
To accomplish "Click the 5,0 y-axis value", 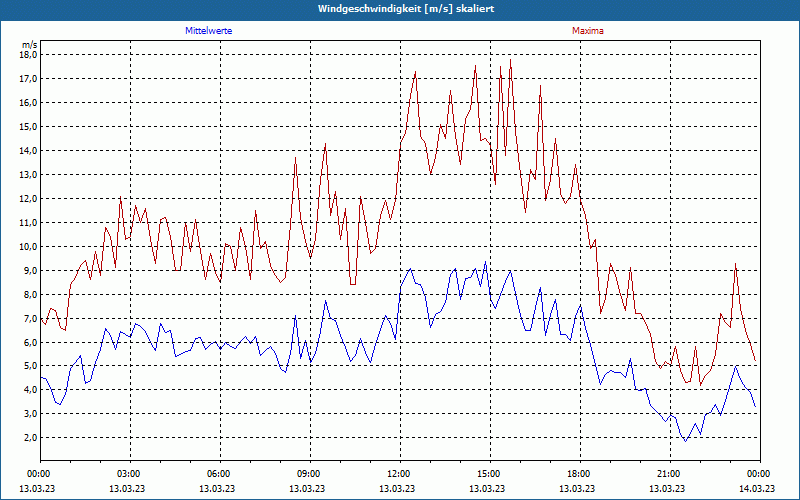I will (x=31, y=366).
